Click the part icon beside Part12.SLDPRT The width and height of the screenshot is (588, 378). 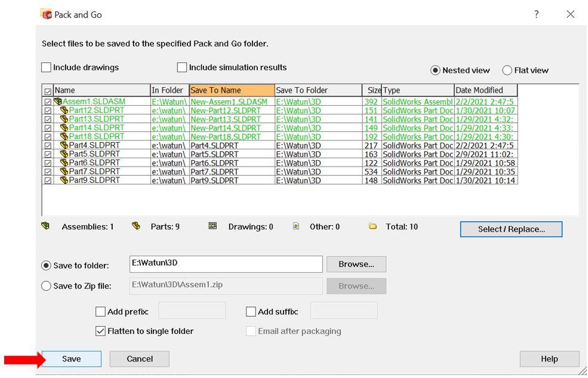(64, 110)
